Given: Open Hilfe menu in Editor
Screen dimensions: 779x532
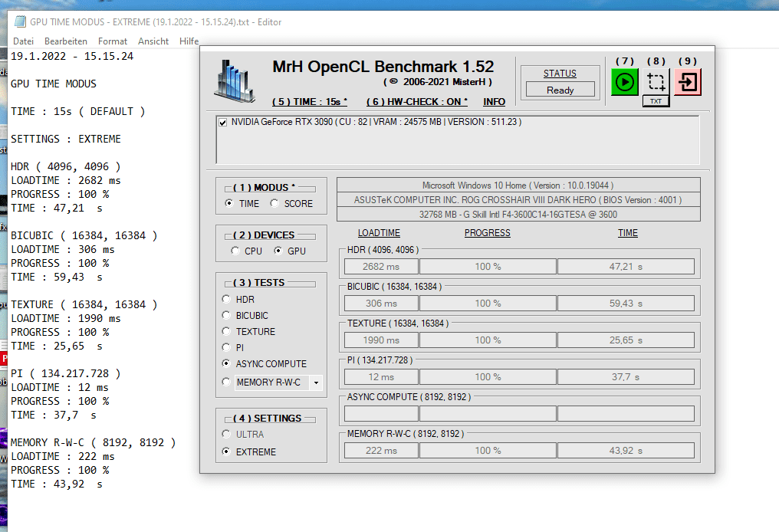Looking at the screenshot, I should [189, 41].
